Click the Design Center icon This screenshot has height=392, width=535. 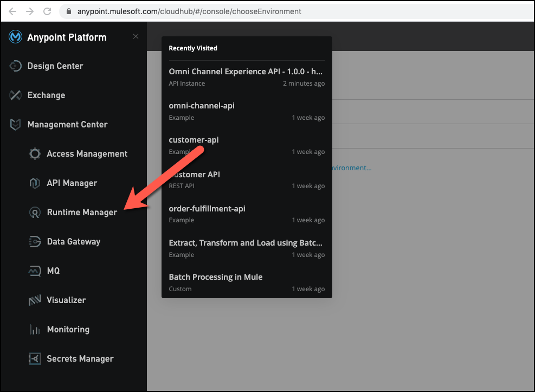click(x=15, y=66)
